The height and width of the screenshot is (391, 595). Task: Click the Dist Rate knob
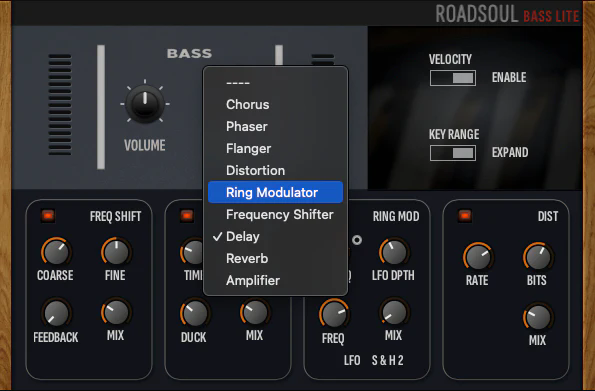pos(478,257)
